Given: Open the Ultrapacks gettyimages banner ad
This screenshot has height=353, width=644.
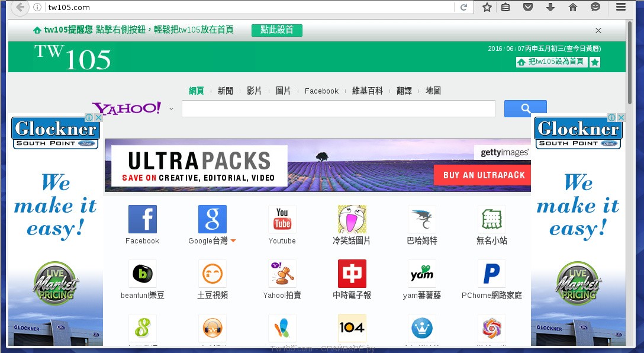Looking at the screenshot, I should pos(317,165).
